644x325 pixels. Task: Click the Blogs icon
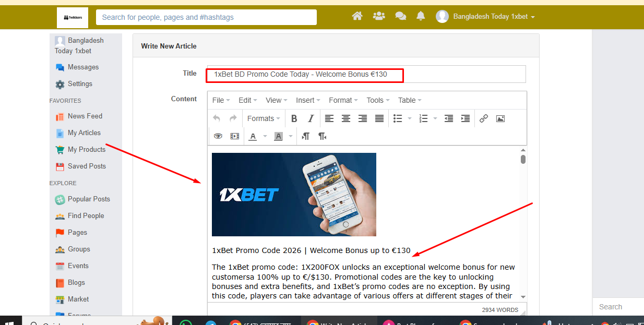coord(60,283)
